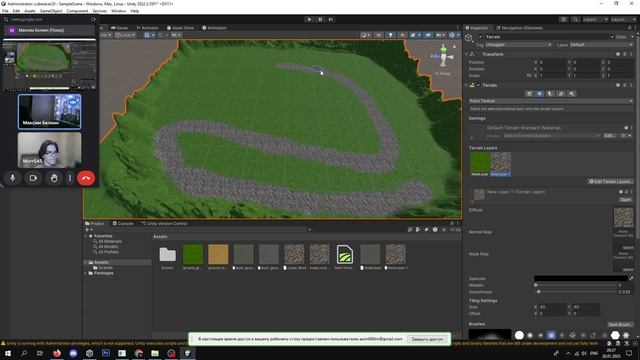Open the Paint Texture dropdown
Screen dimensions: 640x360
pyautogui.click(x=551, y=101)
